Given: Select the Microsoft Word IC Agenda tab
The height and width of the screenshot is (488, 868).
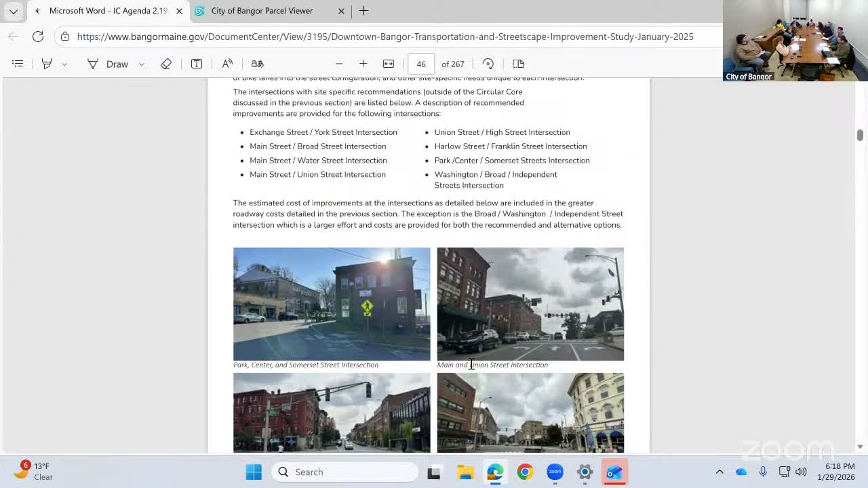Looking at the screenshot, I should point(108,11).
